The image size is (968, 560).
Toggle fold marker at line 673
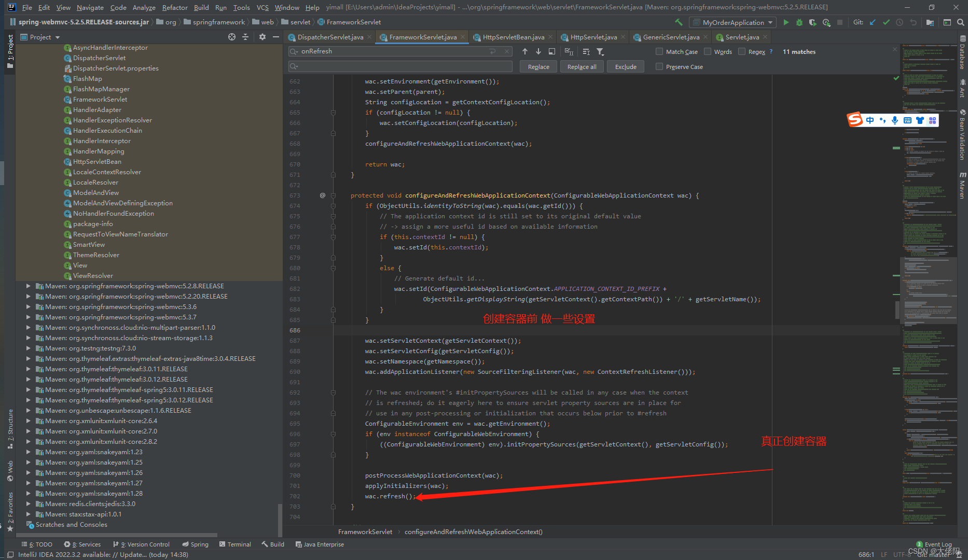[x=333, y=195]
